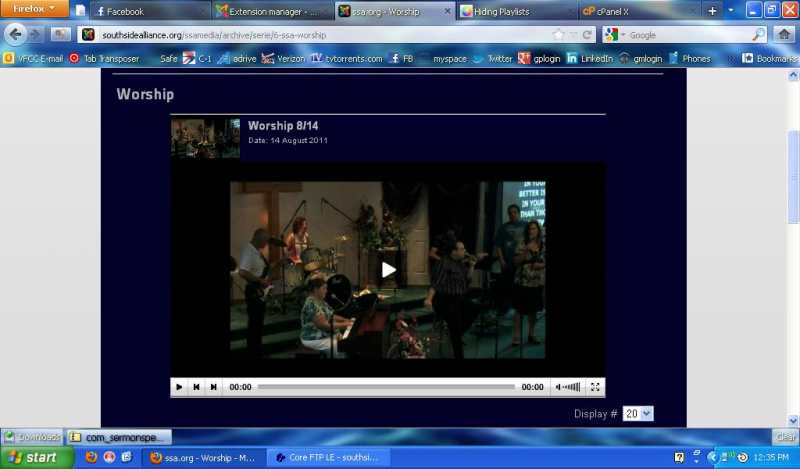Open the Display # dropdown showing 20
The width and height of the screenshot is (800, 469).
(638, 414)
